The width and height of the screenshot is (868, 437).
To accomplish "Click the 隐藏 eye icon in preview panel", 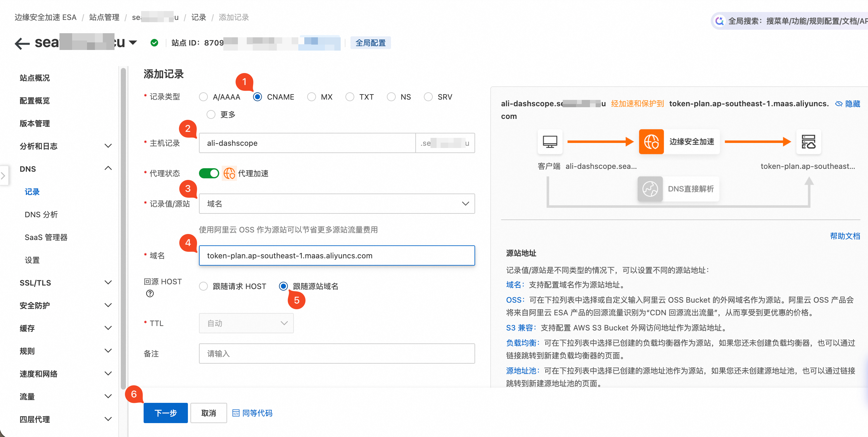I will tap(839, 104).
